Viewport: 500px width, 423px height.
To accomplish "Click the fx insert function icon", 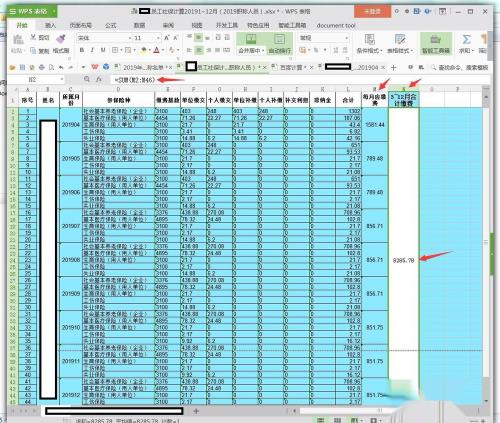I will pyautogui.click(x=99, y=80).
